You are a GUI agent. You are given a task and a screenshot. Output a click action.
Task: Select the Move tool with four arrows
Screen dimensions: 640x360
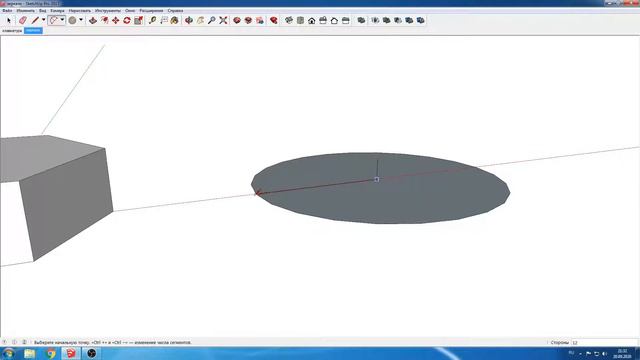click(x=116, y=20)
